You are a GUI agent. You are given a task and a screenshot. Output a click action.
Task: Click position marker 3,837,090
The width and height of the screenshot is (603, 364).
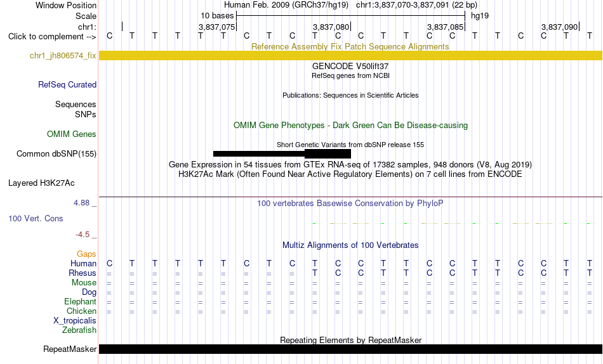tap(559, 27)
